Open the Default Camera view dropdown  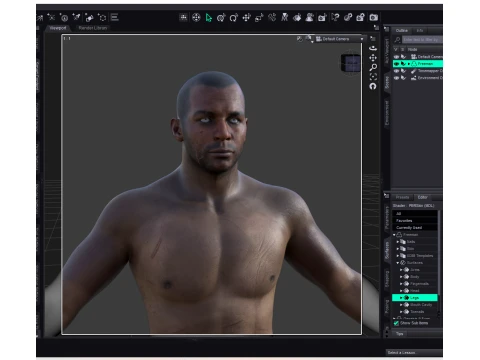pyautogui.click(x=340, y=39)
